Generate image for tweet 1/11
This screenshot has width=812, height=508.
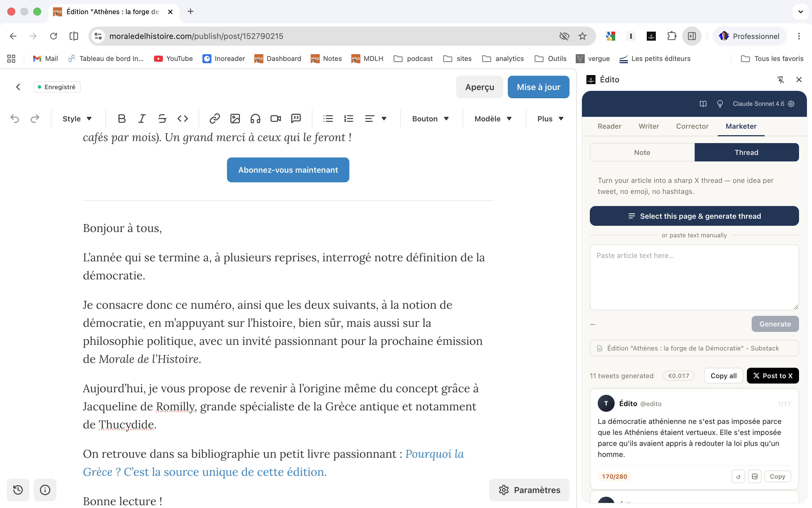point(754,476)
